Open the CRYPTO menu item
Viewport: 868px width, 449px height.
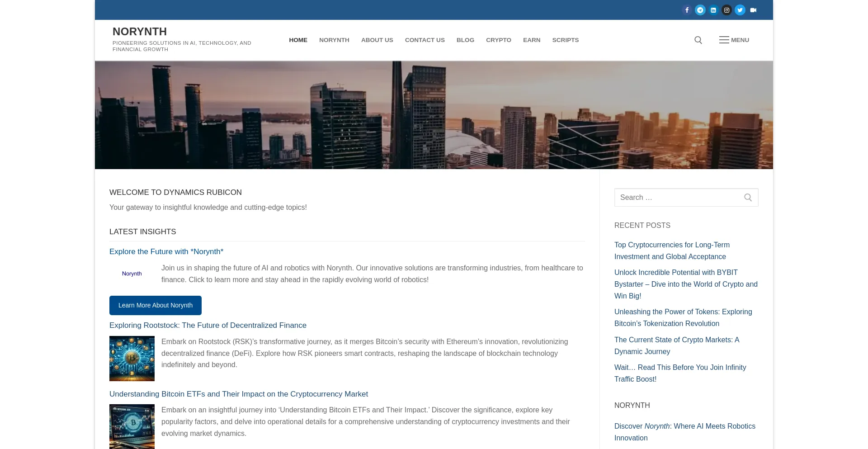[x=499, y=40]
